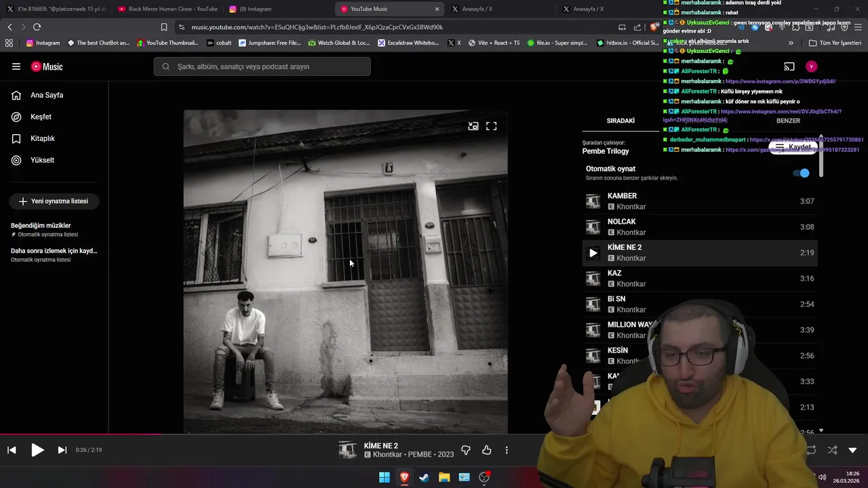Click the Kaydet button in queue
The width and height of the screenshot is (868, 488).
pos(793,146)
